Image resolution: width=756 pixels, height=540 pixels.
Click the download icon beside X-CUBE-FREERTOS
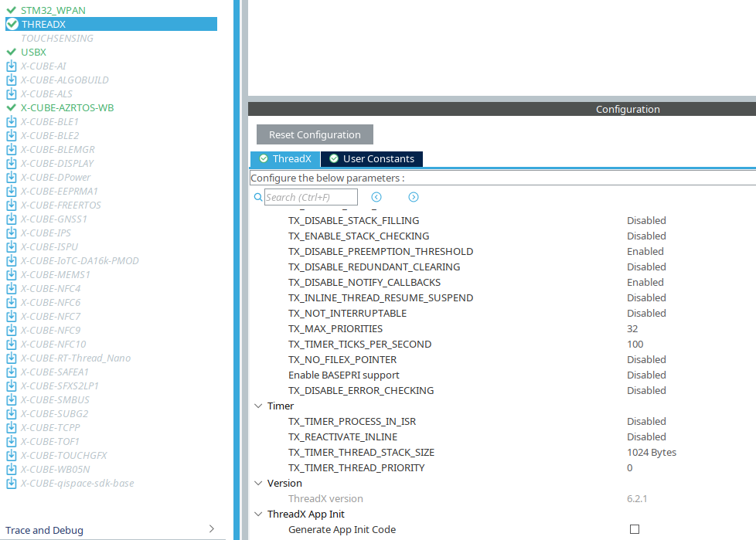click(12, 205)
